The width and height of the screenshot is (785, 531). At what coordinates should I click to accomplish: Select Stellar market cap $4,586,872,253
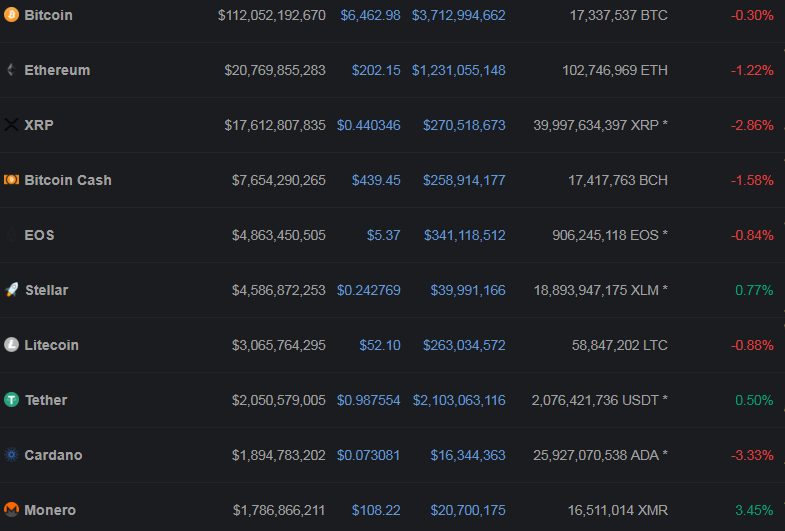pos(279,291)
